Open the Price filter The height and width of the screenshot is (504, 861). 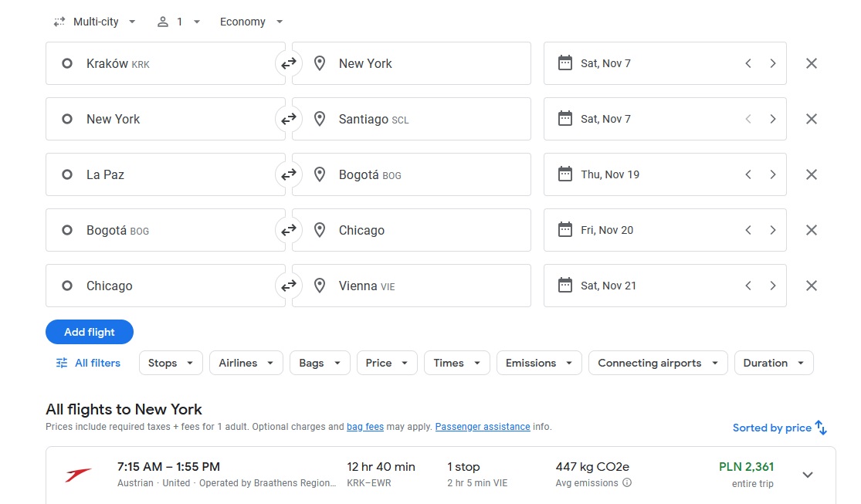coord(387,363)
